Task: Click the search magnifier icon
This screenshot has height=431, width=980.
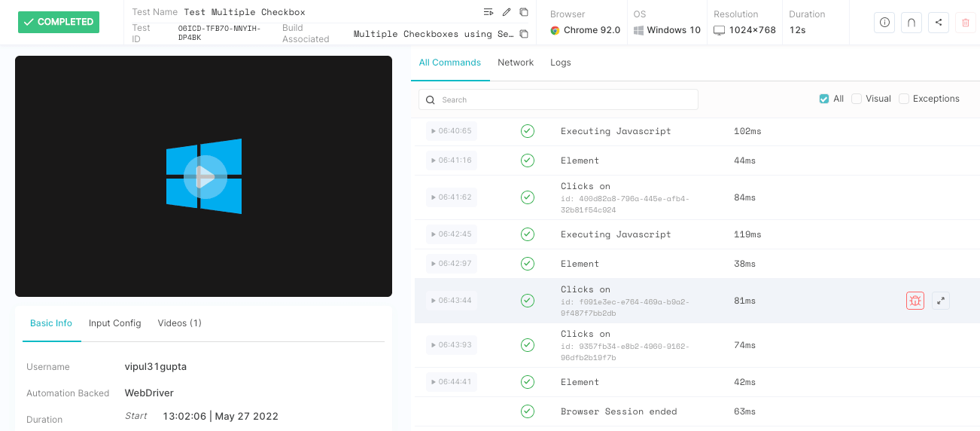Action: point(431,99)
